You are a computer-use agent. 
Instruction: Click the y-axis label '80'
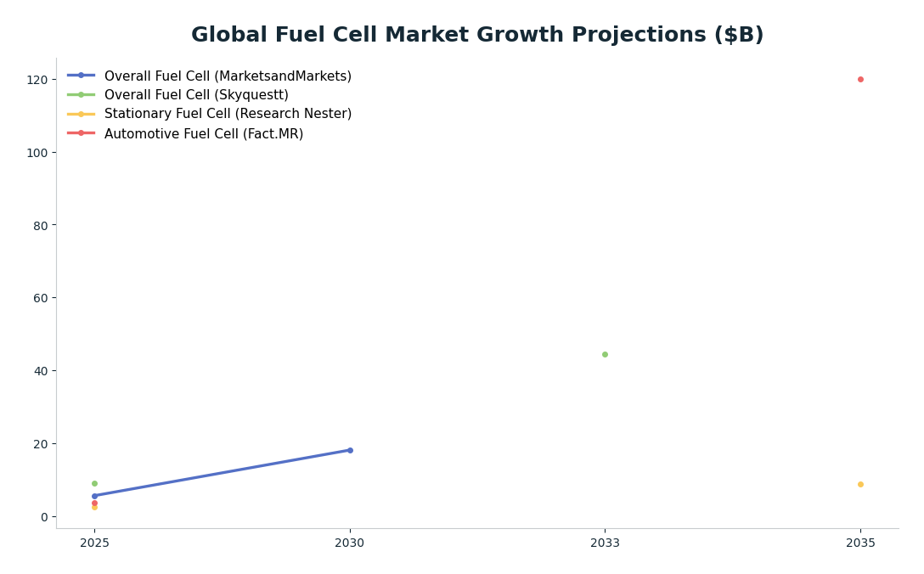point(41,226)
